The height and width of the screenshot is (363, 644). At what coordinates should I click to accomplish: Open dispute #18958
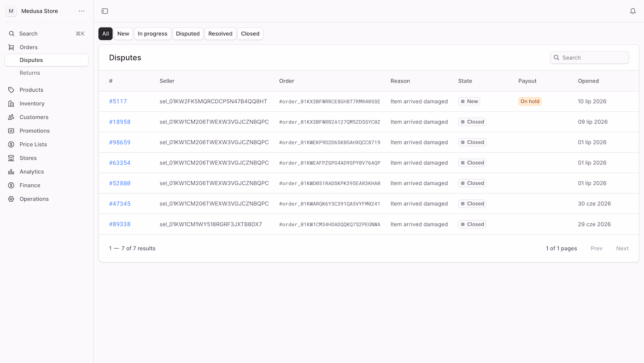click(120, 122)
